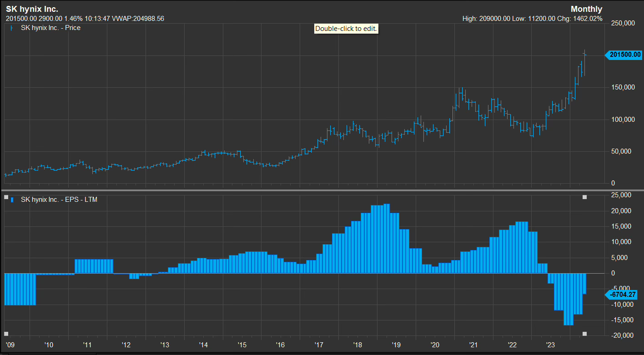Click the '12 year label on time axis
Screen dimensions: 644x355
(126, 344)
